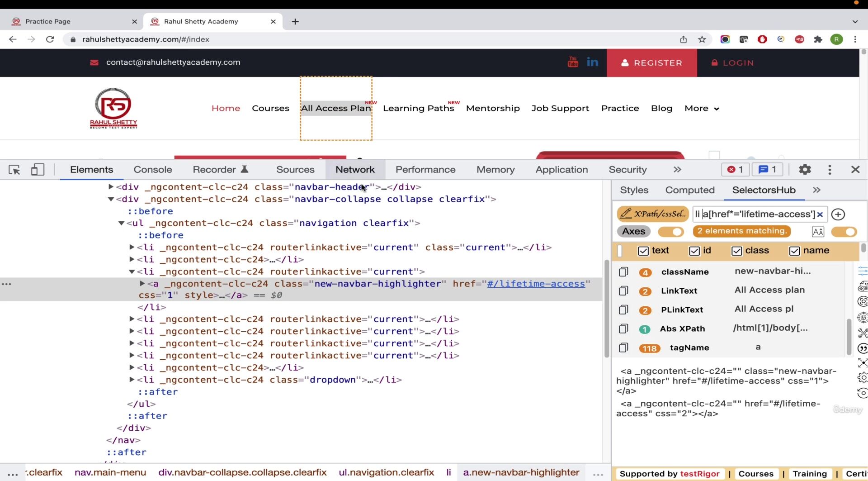
Task: Open DevTools settings gear
Action: coord(805,170)
